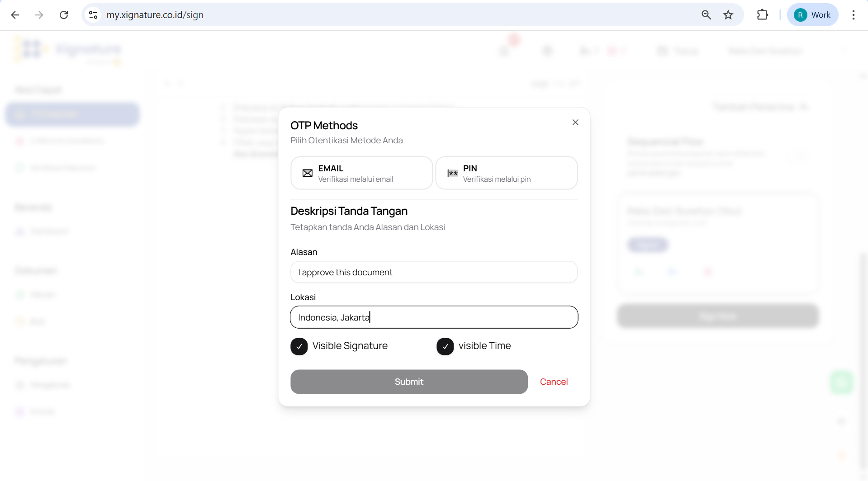868x481 pixels.
Task: Click the red Cancel link
Action: pyautogui.click(x=554, y=382)
